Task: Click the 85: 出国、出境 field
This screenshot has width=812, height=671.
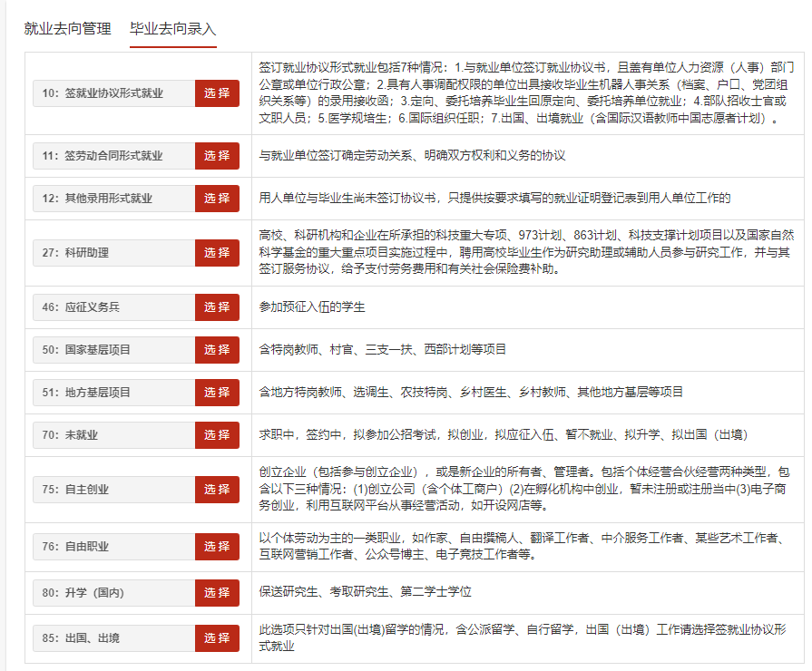Action: coord(114,638)
